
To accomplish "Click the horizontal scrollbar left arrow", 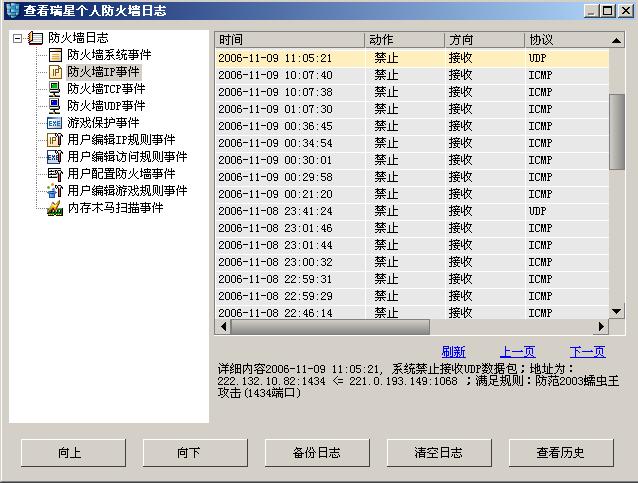I will pyautogui.click(x=223, y=326).
